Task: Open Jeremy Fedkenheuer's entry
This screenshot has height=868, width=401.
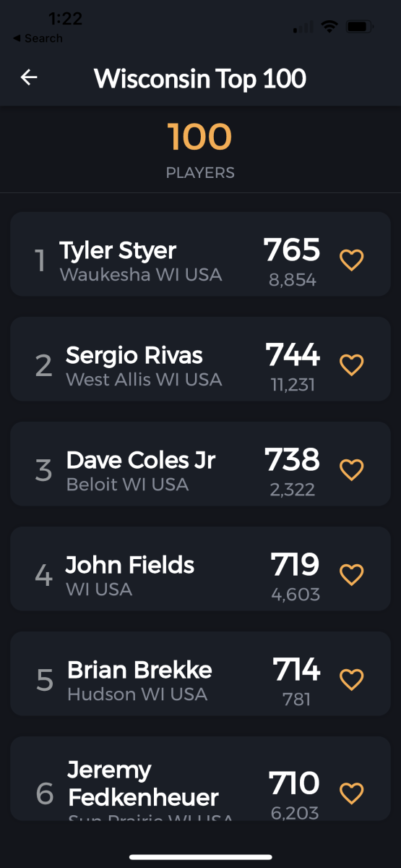Action: coord(200,778)
